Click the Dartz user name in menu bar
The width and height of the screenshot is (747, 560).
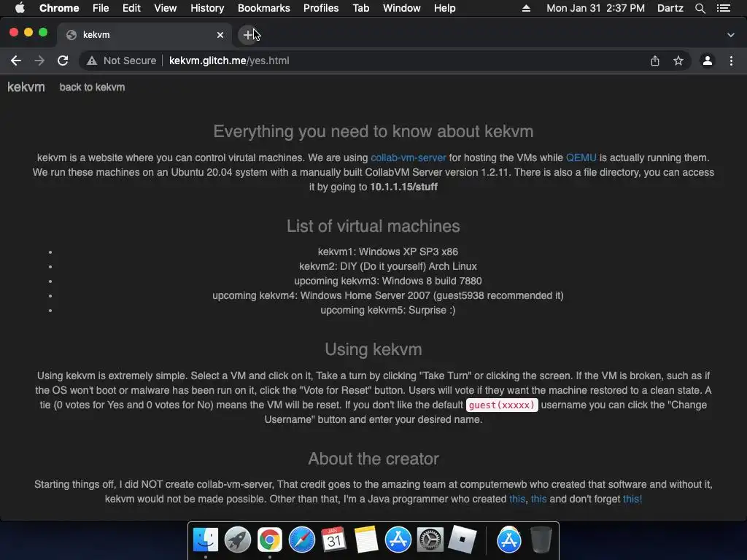[670, 8]
